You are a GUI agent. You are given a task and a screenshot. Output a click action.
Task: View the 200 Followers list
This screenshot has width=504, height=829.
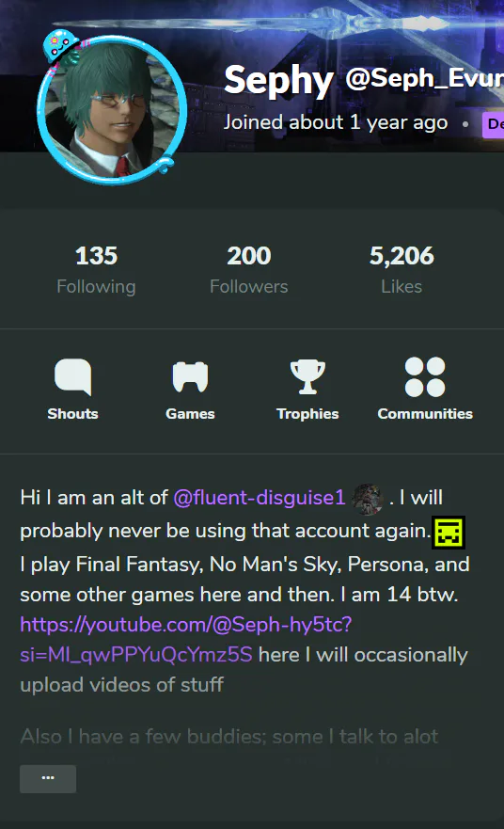249,270
